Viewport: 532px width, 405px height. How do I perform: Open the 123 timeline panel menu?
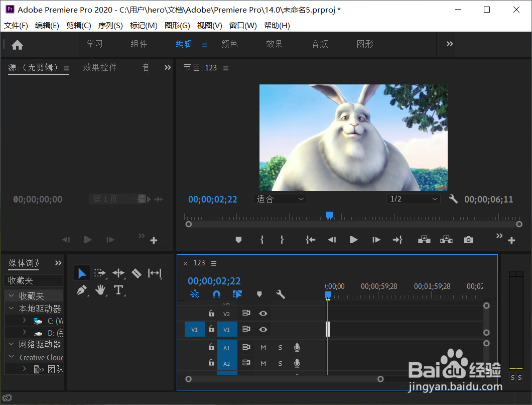[214, 263]
